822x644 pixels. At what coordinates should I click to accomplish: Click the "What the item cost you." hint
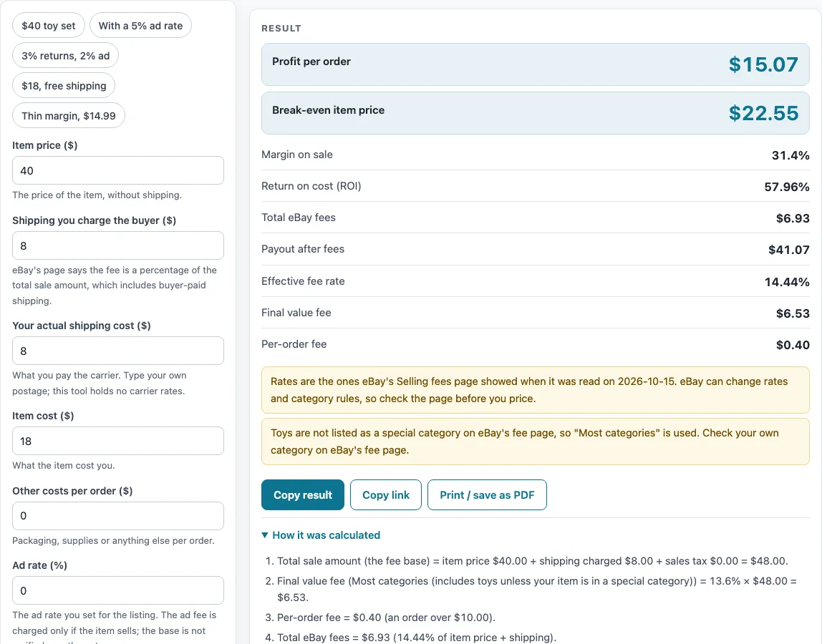(x=64, y=465)
